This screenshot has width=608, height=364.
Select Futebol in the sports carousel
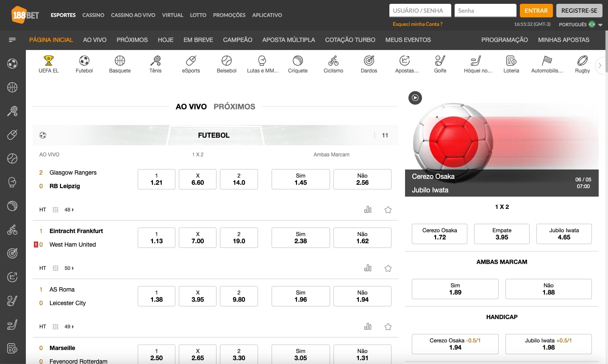[84, 64]
